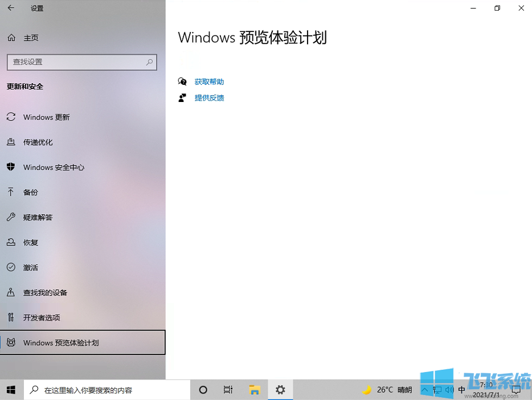Go to 主页 home page
Image resolution: width=532 pixels, height=400 pixels.
click(x=31, y=38)
